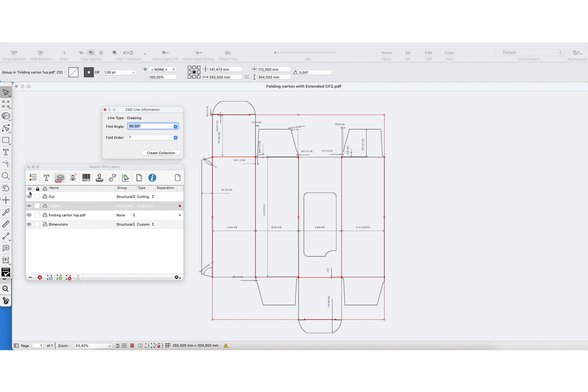588x392 pixels.
Task: Open gear options menu in Assets footer
Action: pyautogui.click(x=178, y=277)
